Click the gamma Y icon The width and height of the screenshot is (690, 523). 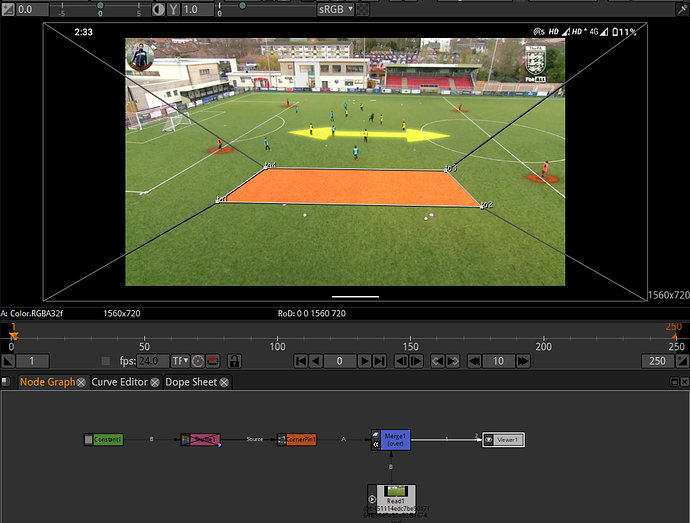[174, 9]
